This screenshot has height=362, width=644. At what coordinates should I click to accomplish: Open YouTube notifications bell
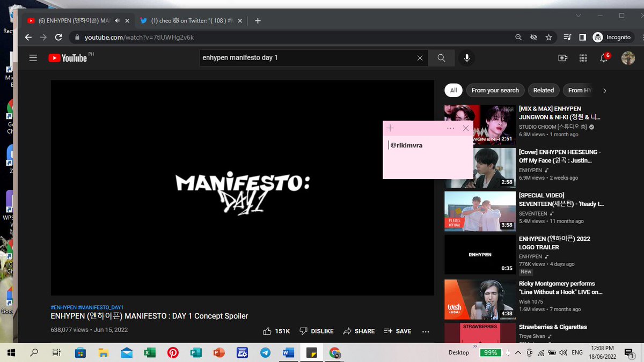pyautogui.click(x=604, y=58)
